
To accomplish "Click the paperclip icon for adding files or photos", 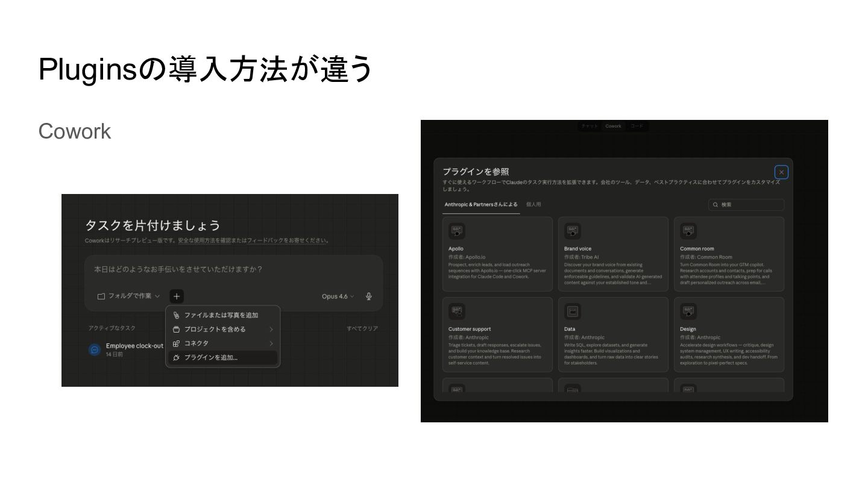I will point(176,315).
